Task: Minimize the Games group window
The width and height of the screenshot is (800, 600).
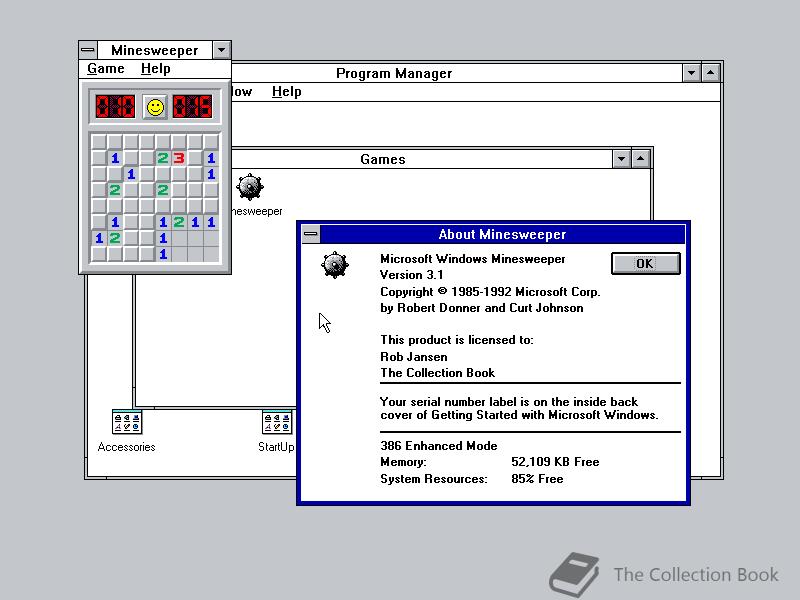Action: tap(621, 159)
